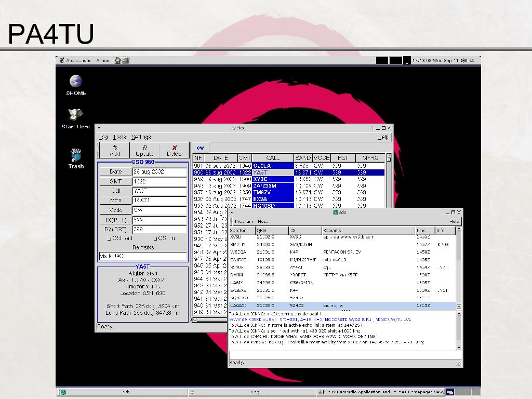The width and height of the screenshot is (532, 399).
Task: Open the home globe desktop icon
Action: (76, 82)
